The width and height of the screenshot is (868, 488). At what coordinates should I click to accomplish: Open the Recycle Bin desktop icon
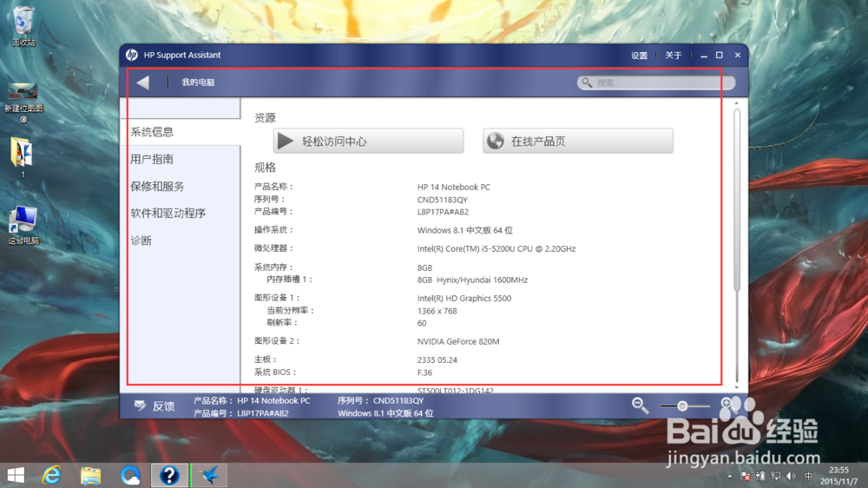[23, 25]
